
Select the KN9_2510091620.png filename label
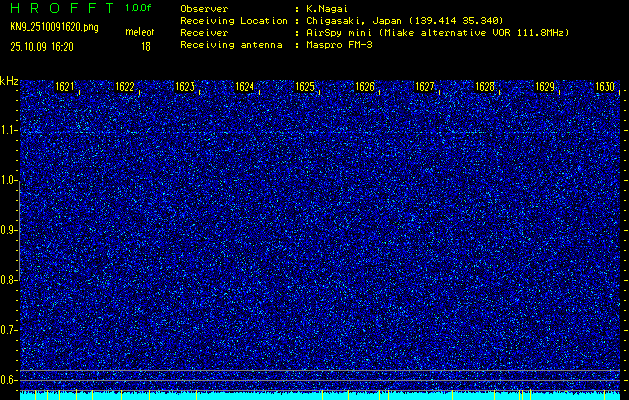tap(52, 27)
